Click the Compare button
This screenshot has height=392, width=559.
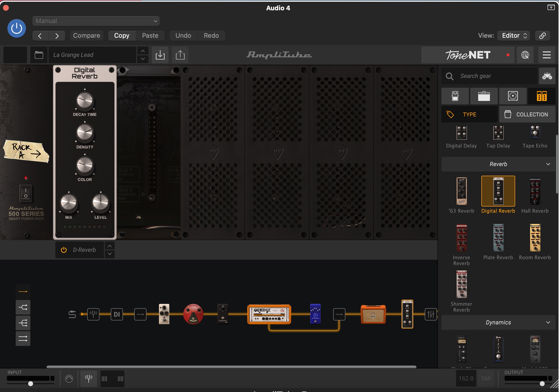(x=86, y=36)
